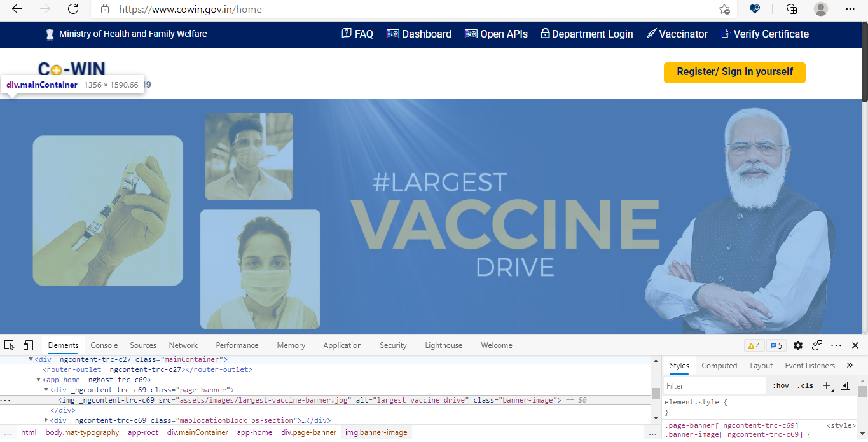Toggle the computed styles sidebar pane icon

845,385
